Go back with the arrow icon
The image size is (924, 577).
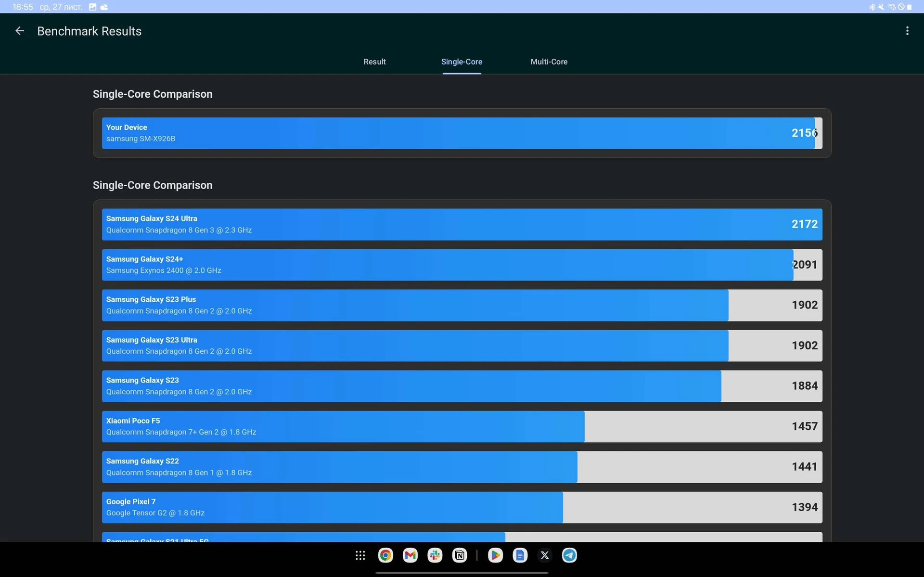(x=20, y=31)
